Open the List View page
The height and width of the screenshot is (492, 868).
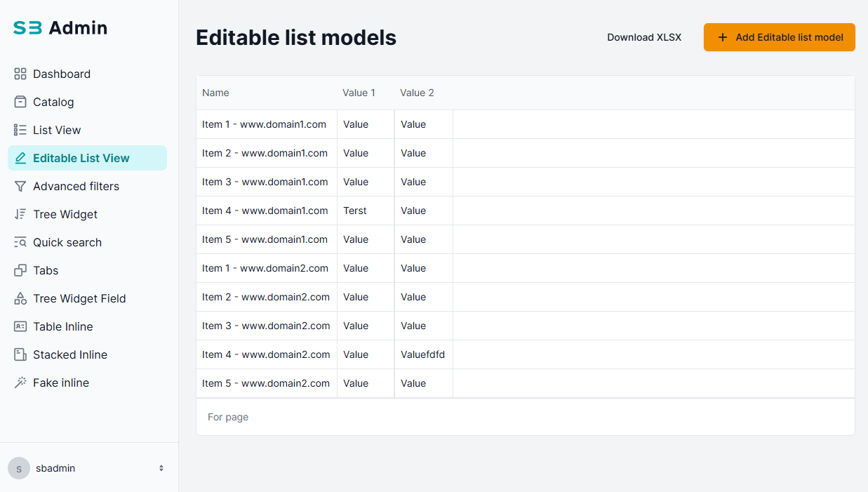[x=87, y=130]
